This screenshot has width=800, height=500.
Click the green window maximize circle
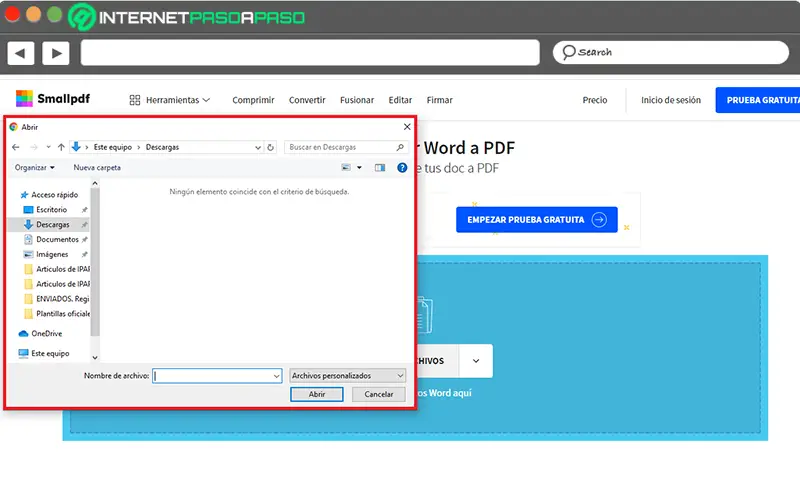click(55, 14)
